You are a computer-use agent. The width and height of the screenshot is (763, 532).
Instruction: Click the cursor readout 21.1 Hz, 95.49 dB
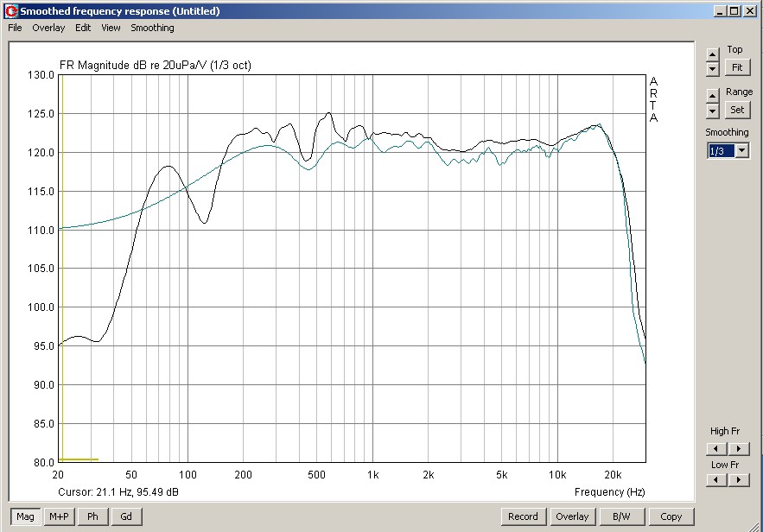(x=118, y=491)
